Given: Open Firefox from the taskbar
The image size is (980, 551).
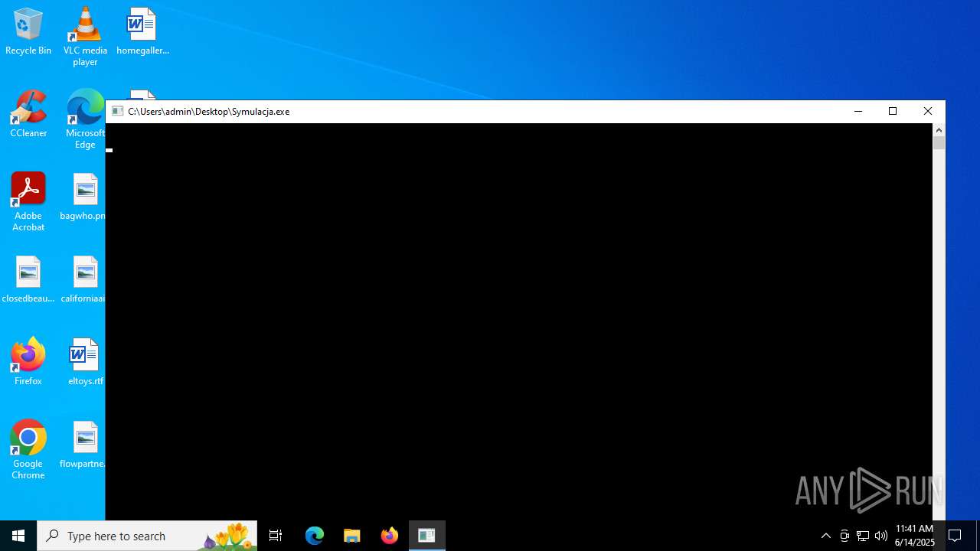Looking at the screenshot, I should pos(390,536).
